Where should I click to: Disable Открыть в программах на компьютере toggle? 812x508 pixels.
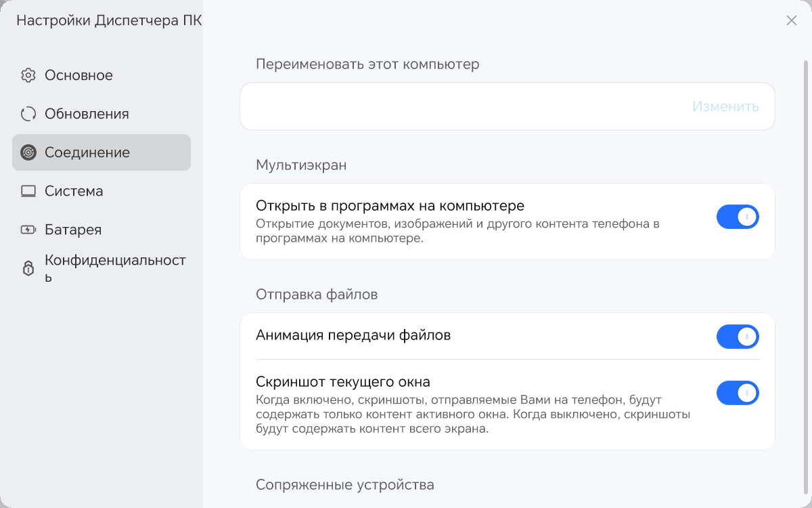pos(738,217)
